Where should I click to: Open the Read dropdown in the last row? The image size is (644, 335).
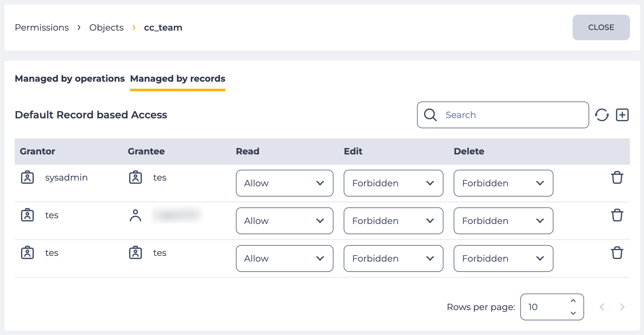click(x=285, y=258)
